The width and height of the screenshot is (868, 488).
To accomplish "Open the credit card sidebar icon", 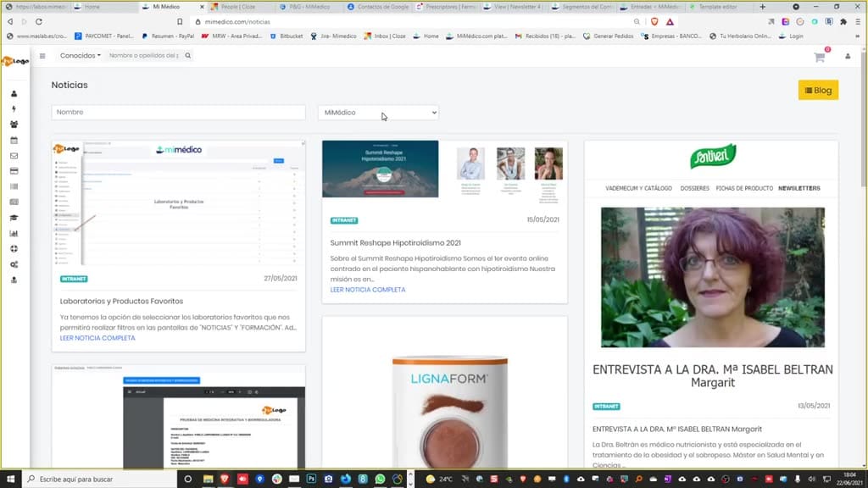I will pyautogui.click(x=14, y=171).
